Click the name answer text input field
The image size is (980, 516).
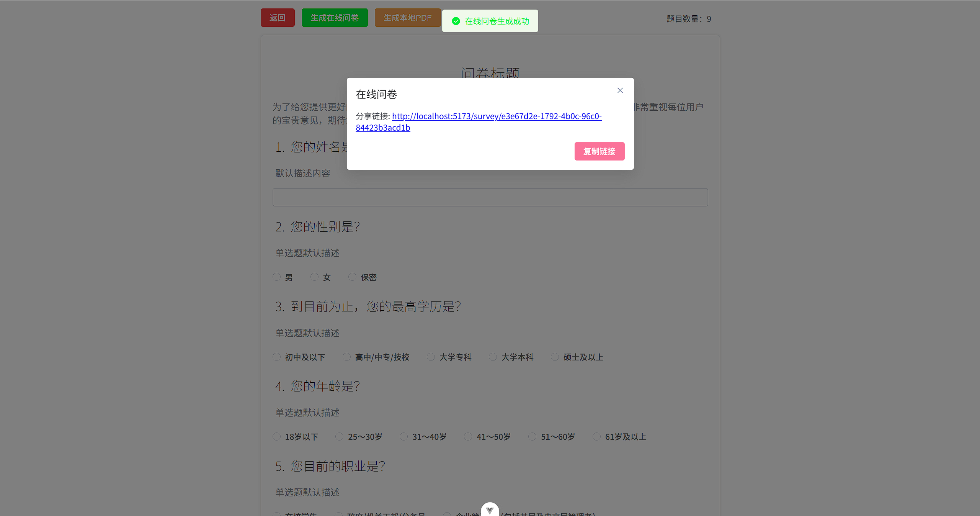(490, 197)
